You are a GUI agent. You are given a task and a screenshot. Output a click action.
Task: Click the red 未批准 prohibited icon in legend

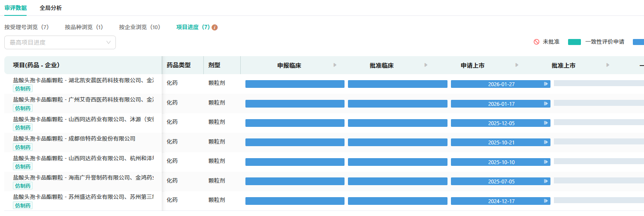point(536,42)
